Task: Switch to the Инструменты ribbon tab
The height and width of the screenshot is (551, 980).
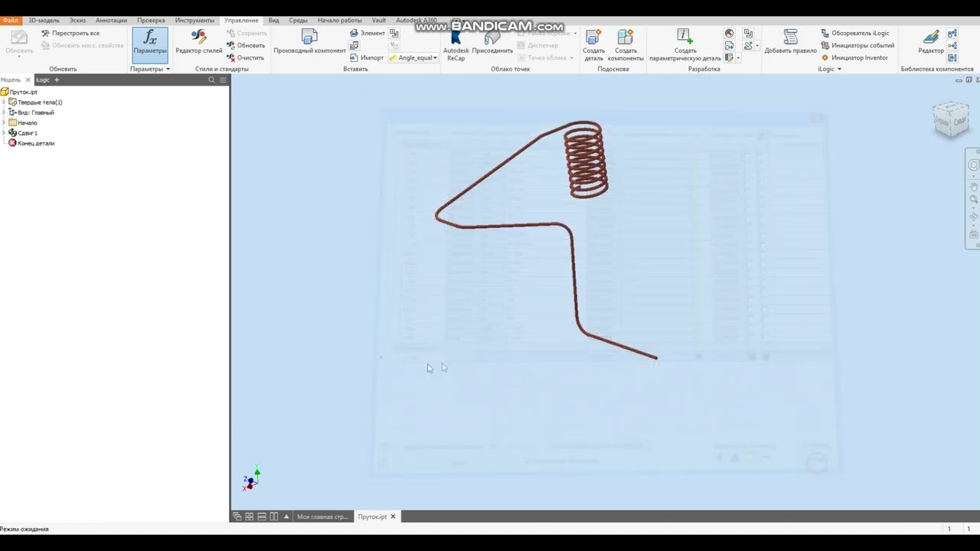Action: click(x=194, y=20)
